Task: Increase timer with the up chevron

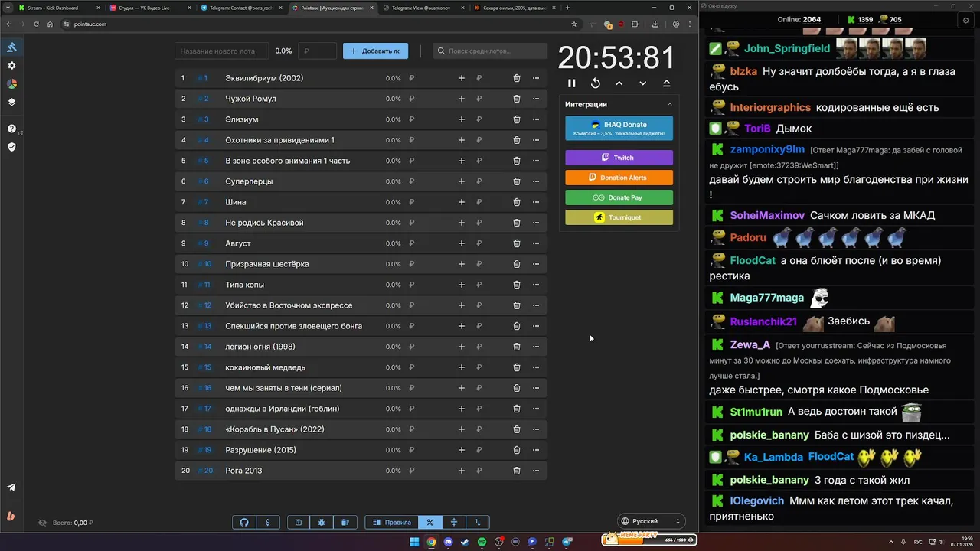Action: pos(619,83)
